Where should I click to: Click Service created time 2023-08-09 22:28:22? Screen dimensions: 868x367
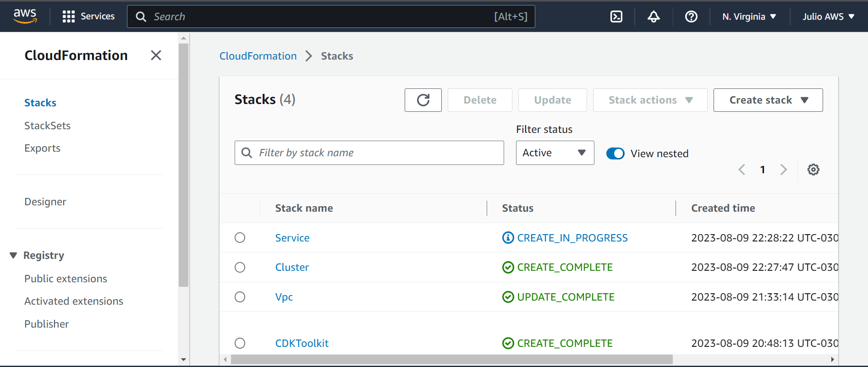point(764,238)
